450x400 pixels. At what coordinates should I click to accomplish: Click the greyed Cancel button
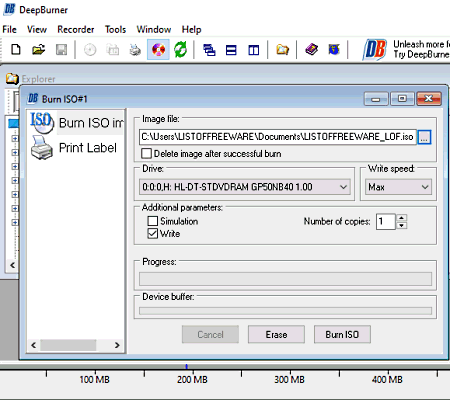[x=210, y=334]
